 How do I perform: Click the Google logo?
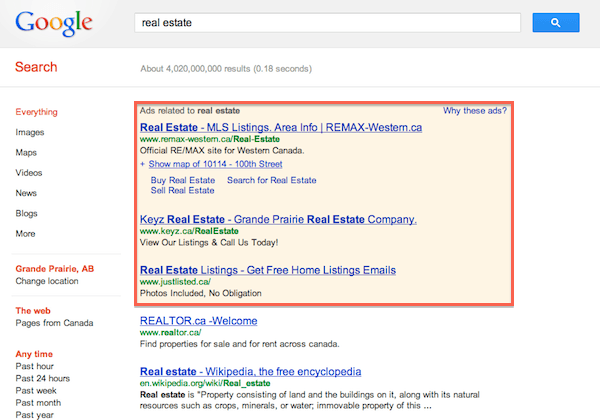[x=54, y=22]
